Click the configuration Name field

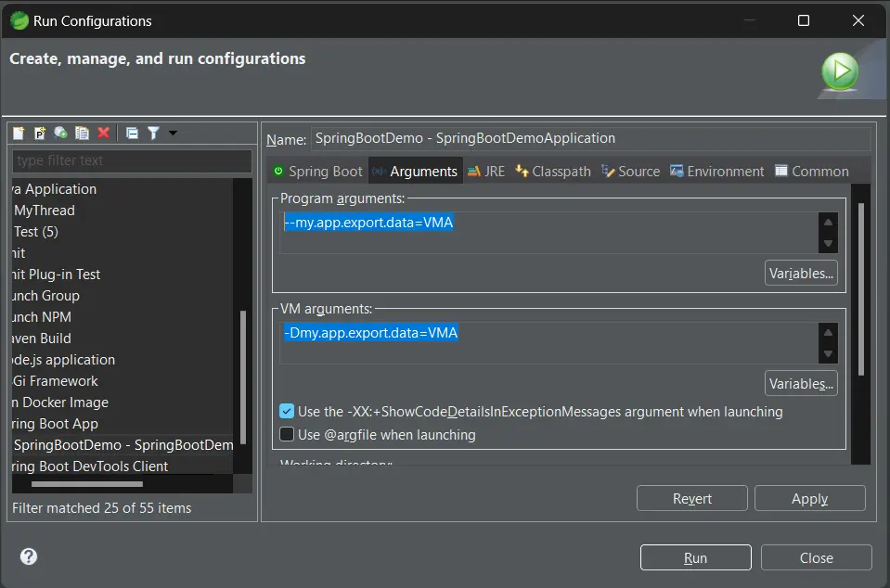[590, 138]
